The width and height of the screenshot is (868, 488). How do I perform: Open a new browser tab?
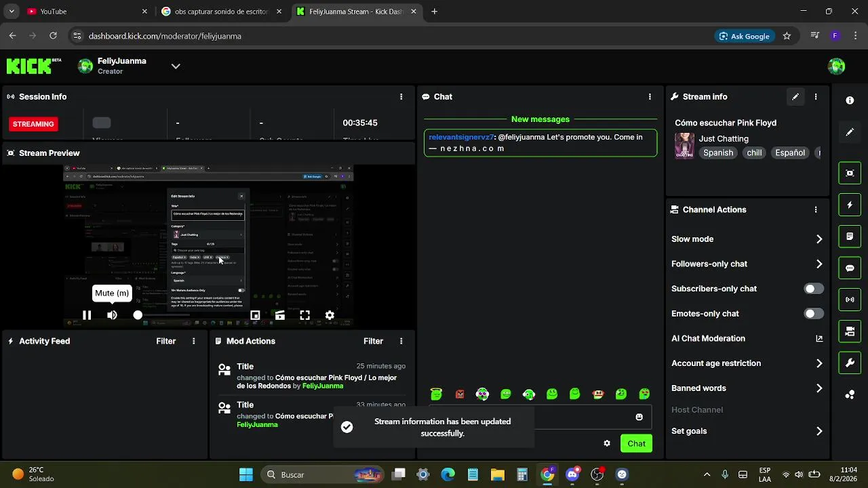click(434, 12)
